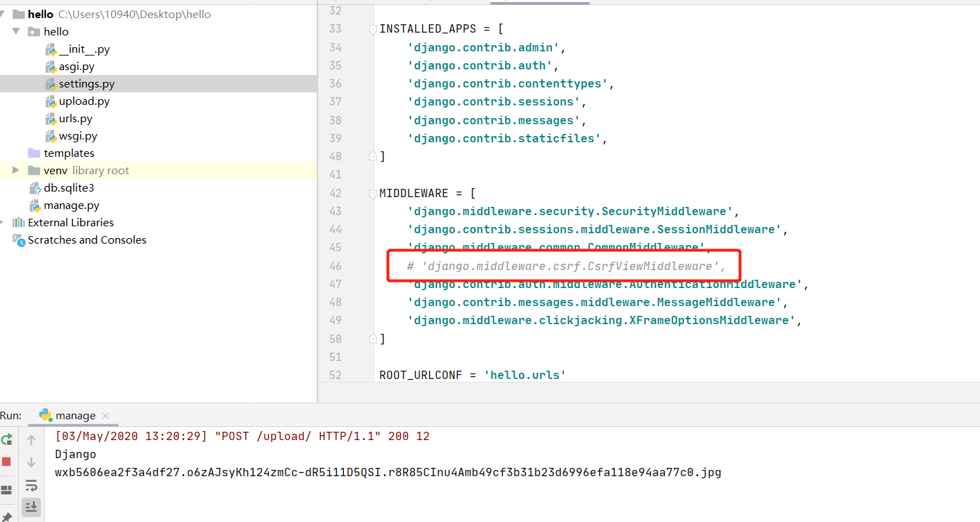Click the XFrameOptionsMiddleware string

pyautogui.click(x=601, y=320)
